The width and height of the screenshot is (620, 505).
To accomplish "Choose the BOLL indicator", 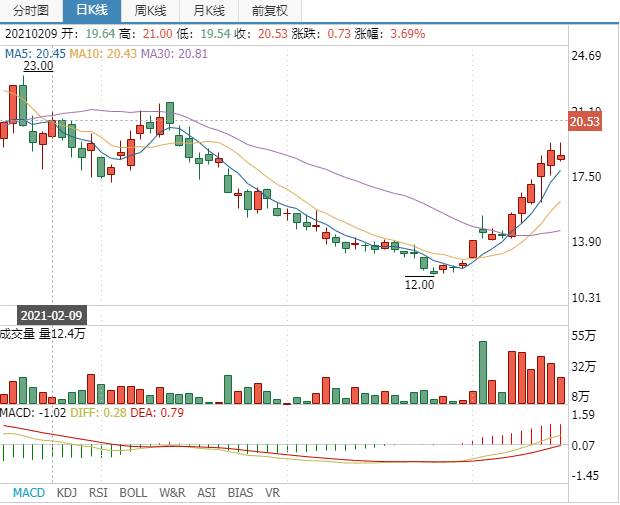I will [x=133, y=493].
